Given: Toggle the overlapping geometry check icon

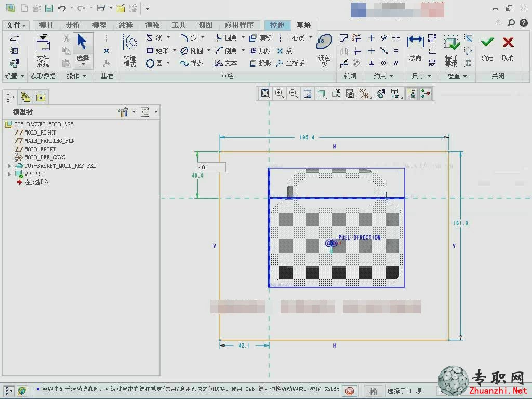Looking at the screenshot, I should [468, 37].
